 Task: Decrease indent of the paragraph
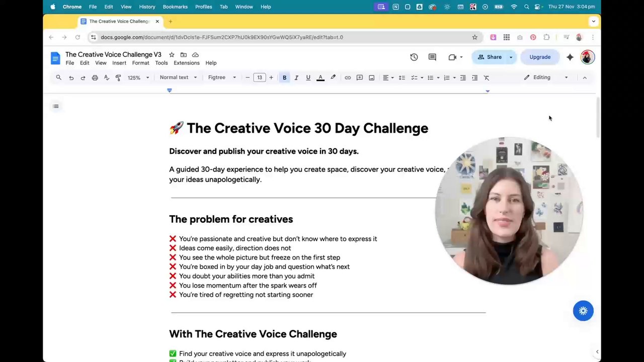point(463,77)
